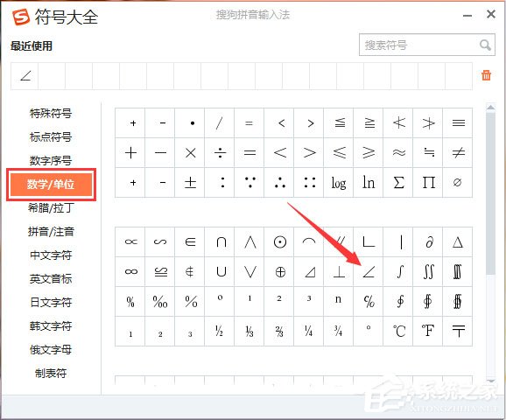
Task: Insert the circled plus symbol ⊕
Action: tap(279, 271)
